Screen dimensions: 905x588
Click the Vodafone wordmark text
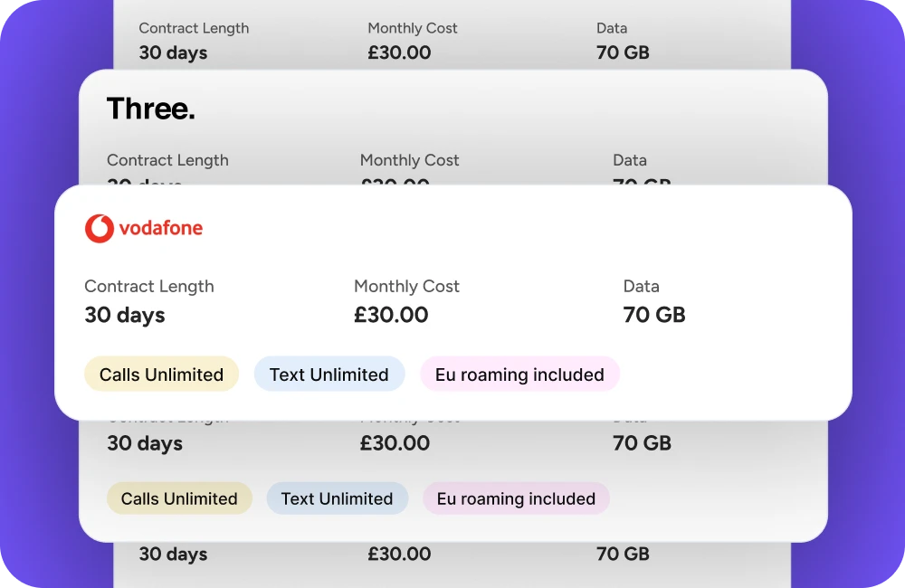(160, 228)
